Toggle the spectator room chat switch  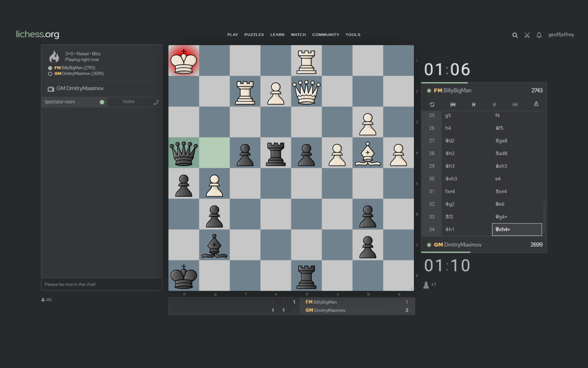tap(102, 102)
